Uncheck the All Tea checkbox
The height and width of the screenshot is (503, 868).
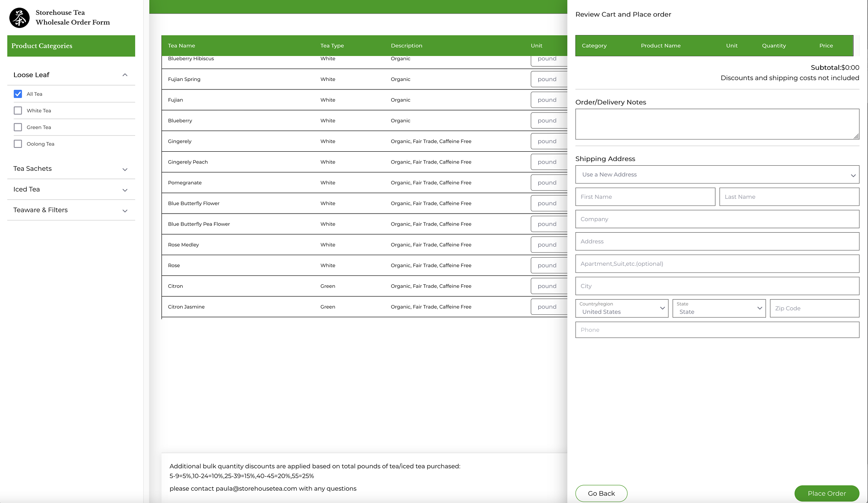coord(18,94)
